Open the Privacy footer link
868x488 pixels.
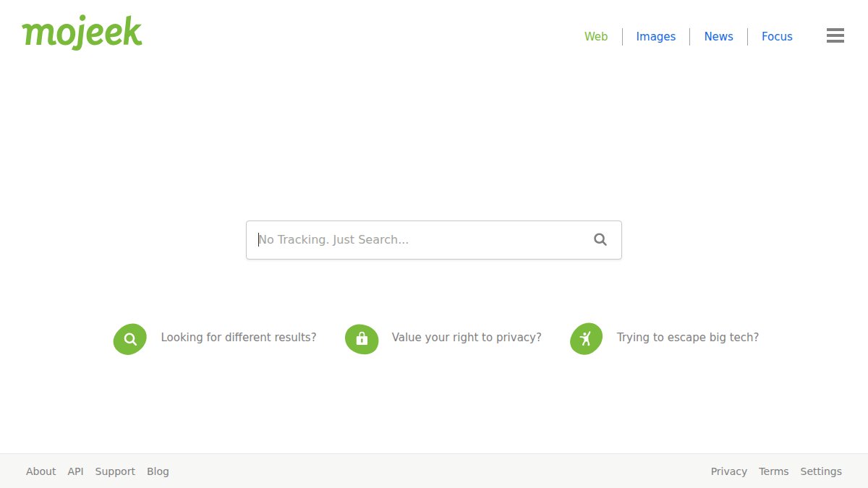pos(729,471)
